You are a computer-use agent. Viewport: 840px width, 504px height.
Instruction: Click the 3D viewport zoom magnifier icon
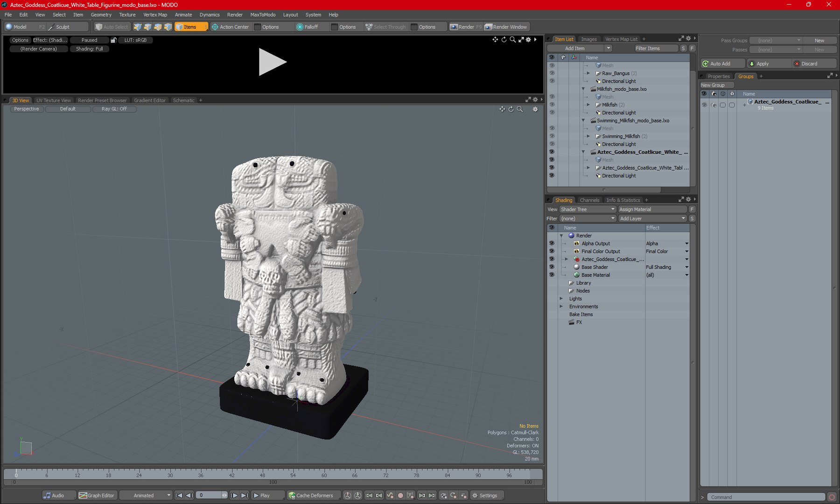(x=520, y=109)
